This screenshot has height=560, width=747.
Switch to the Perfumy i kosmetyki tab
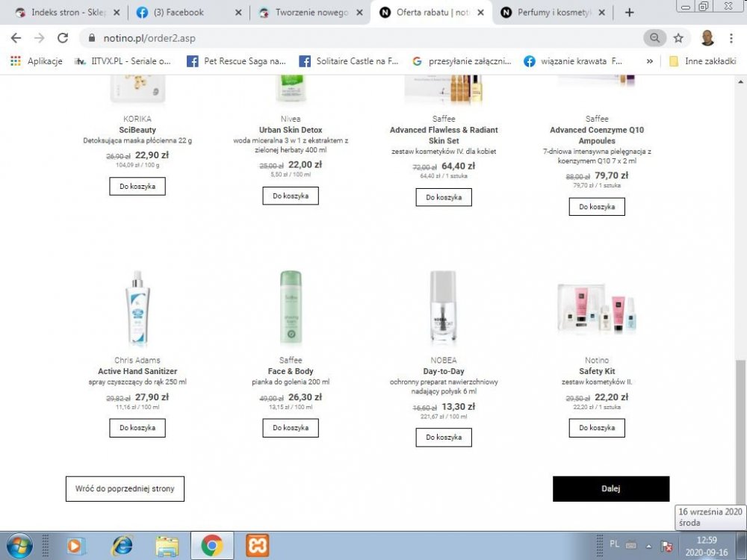[553, 13]
